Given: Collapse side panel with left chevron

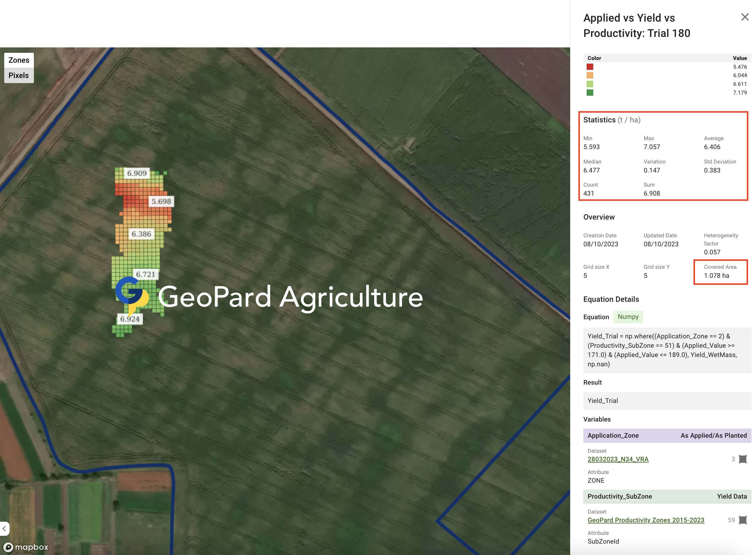Looking at the screenshot, I should click(x=4, y=529).
